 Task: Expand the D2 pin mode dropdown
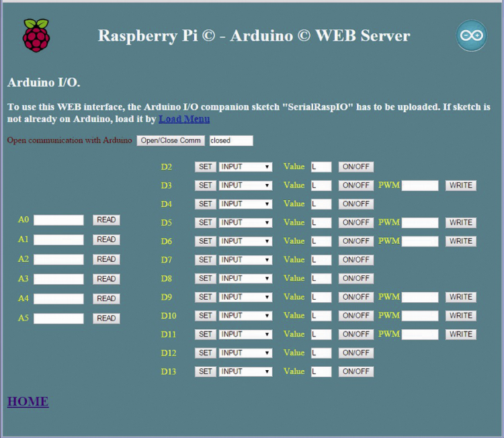click(x=245, y=167)
